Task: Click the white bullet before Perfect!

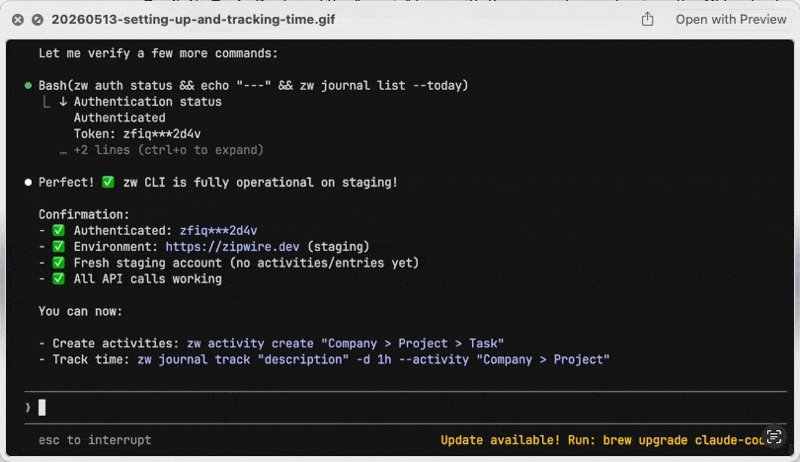Action: pyautogui.click(x=28, y=182)
